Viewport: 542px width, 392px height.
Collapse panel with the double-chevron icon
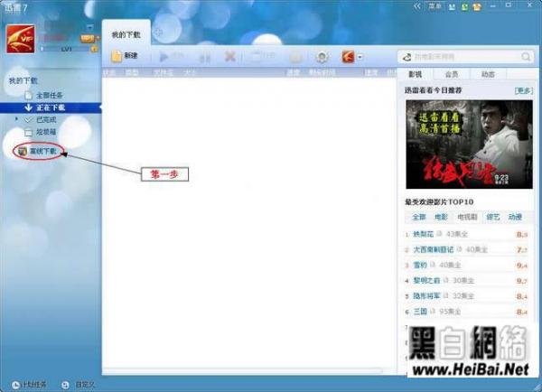pos(417,6)
